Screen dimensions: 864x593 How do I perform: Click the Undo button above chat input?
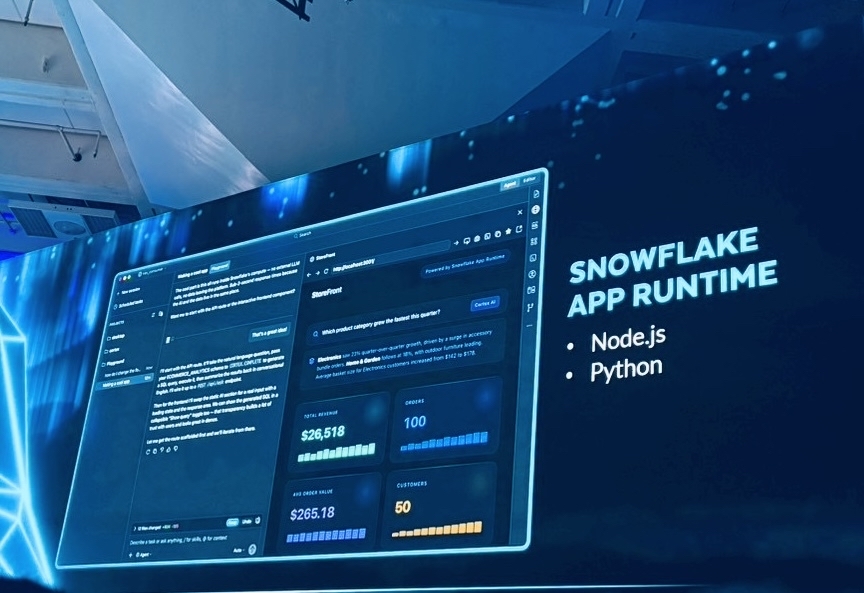pyautogui.click(x=247, y=521)
